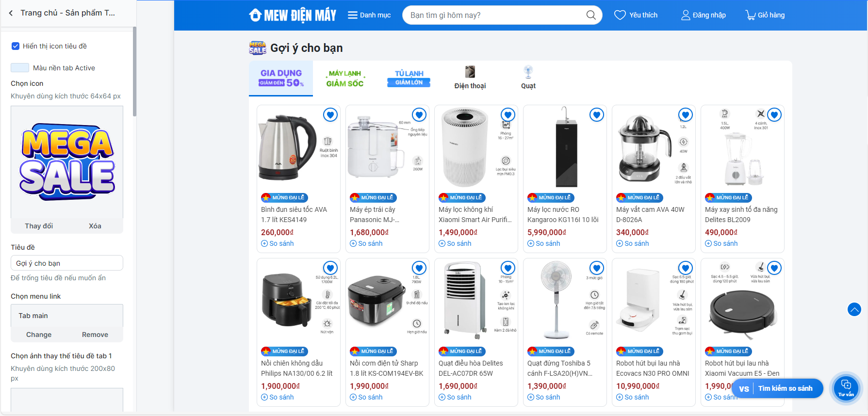Switch to the Điện thoại tab
Screen dimensions: 868x416
470,78
